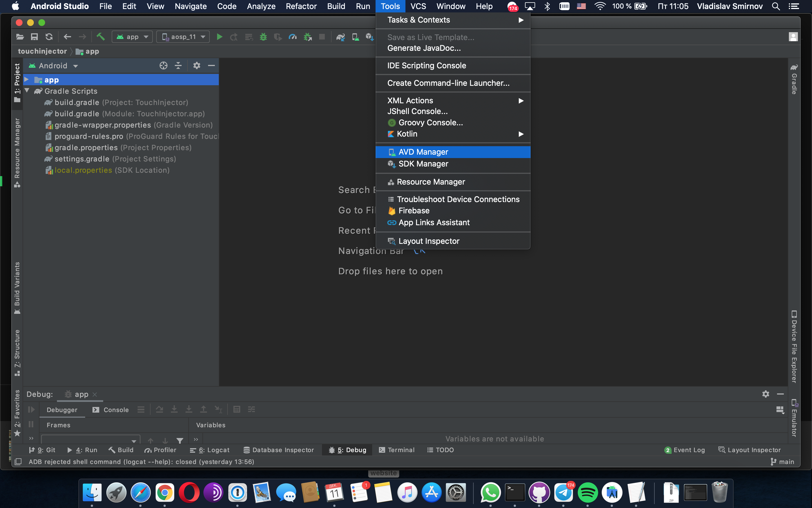Click the Pause Program icon in Debug panel
812x508 pixels.
tap(31, 424)
